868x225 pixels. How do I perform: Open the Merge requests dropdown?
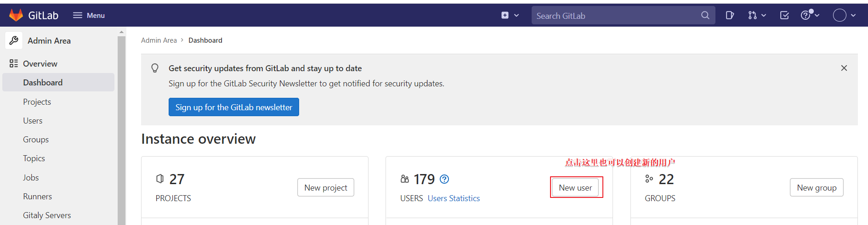756,15
